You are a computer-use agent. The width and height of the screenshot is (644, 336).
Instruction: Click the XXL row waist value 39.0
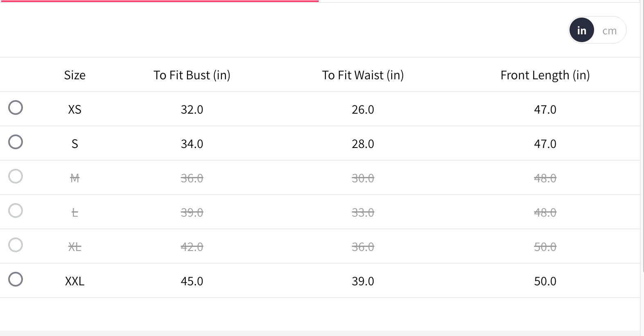(x=363, y=281)
